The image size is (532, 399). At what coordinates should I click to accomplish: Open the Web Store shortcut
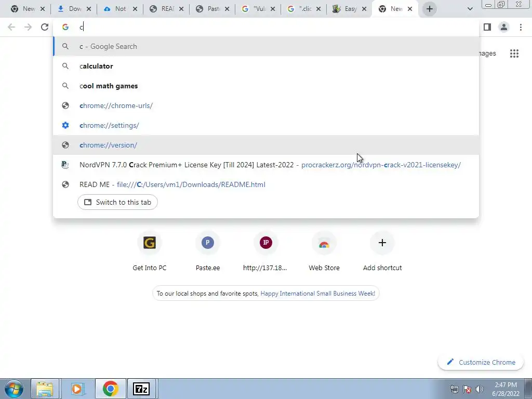pyautogui.click(x=324, y=252)
